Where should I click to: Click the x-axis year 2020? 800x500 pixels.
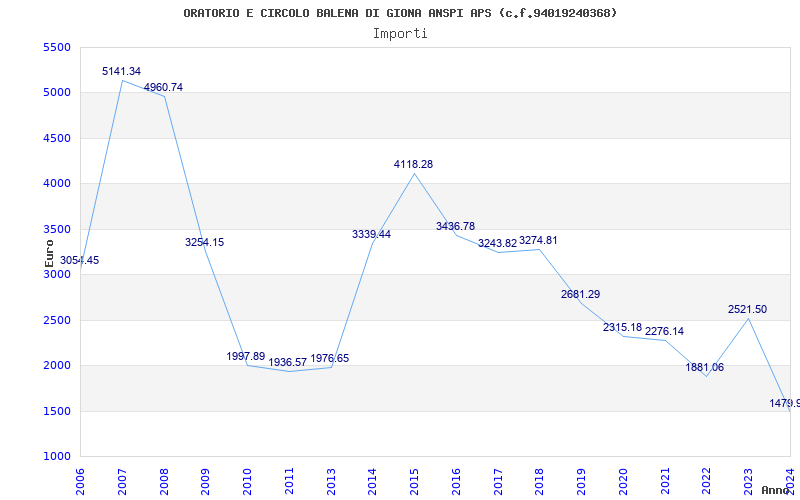623,482
